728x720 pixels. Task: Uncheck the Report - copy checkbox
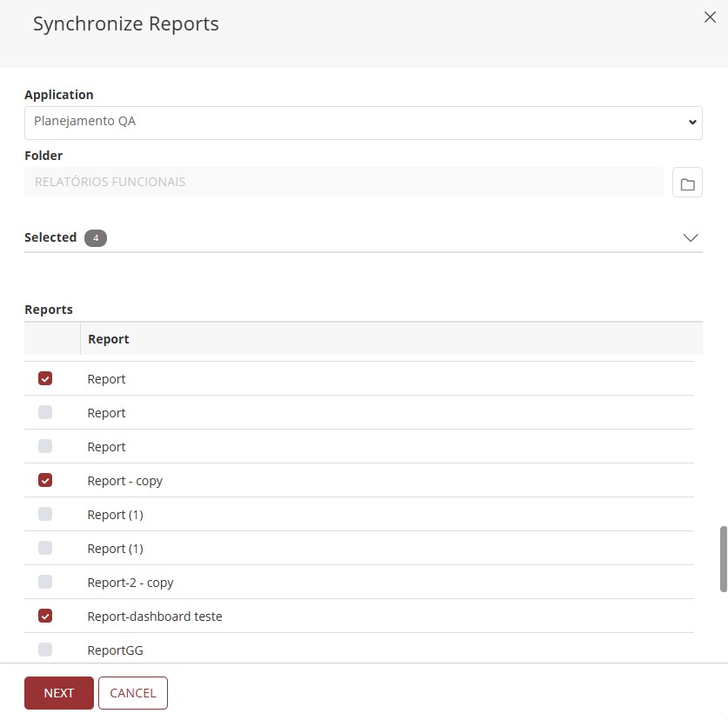click(45, 480)
